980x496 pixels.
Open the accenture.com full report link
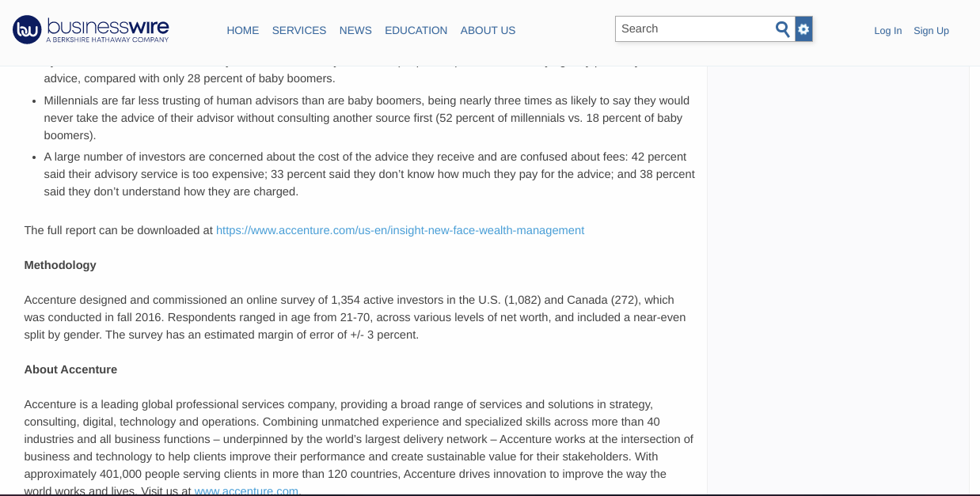(400, 230)
